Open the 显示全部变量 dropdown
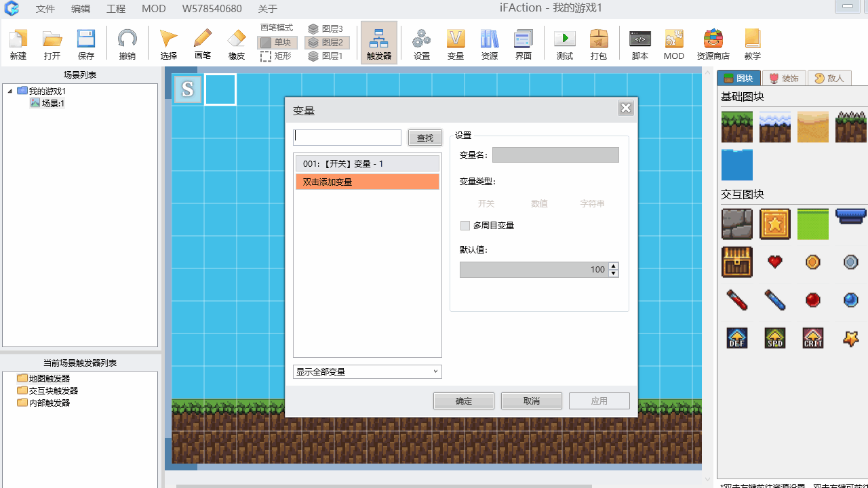The height and width of the screenshot is (488, 868). (x=367, y=371)
